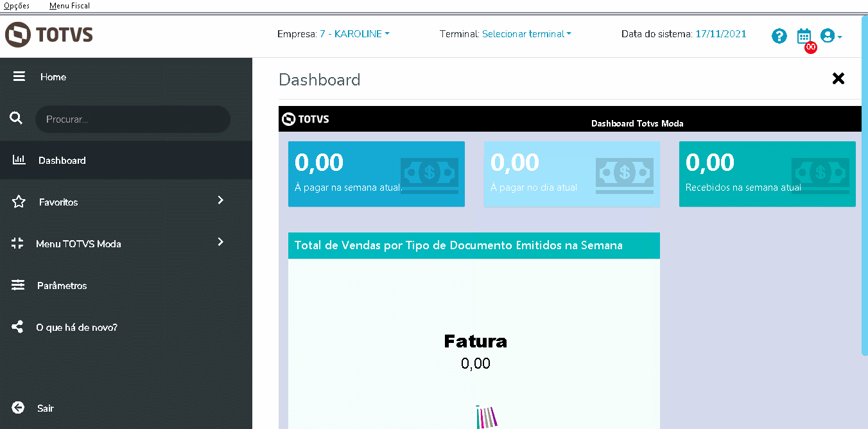This screenshot has height=429, width=868.
Task: Click the colored bars chart graphic under Fatura
Action: 487,417
